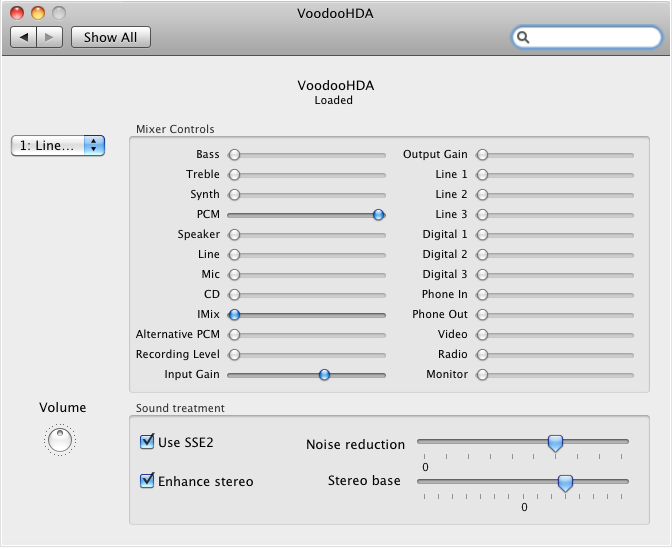
Task: Click the IMix slider knob
Action: 234,315
